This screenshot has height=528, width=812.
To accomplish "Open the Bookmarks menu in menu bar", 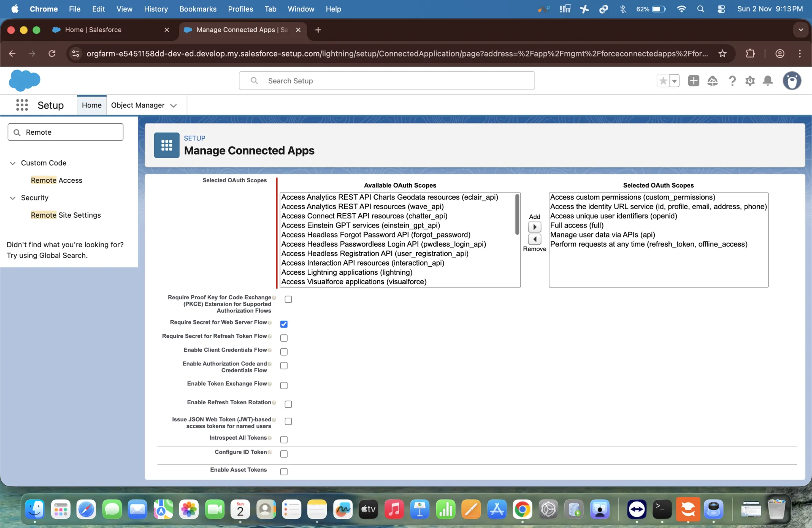I will (x=198, y=9).
